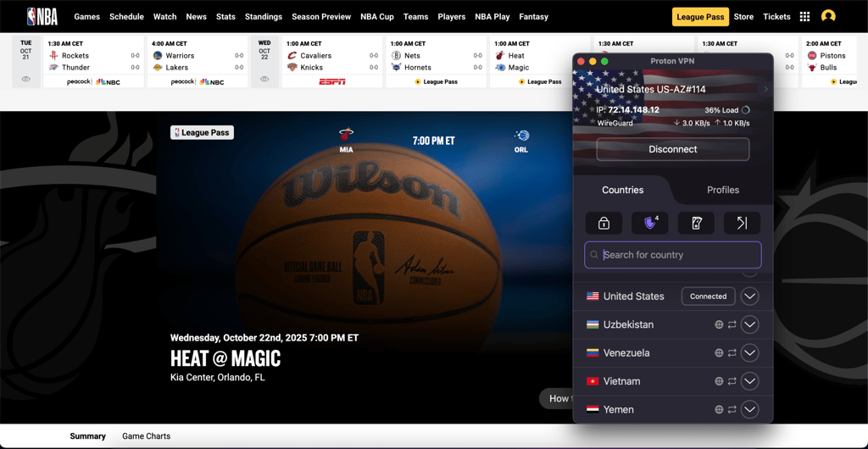Click the IP address 72.14.148.12
The height and width of the screenshot is (449, 868).
(633, 110)
